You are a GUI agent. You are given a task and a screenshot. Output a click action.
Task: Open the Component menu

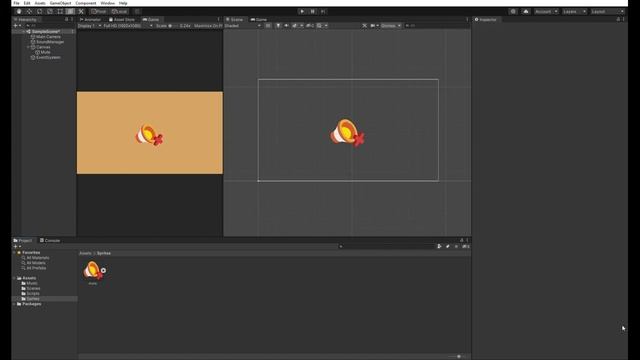pyautogui.click(x=86, y=3)
